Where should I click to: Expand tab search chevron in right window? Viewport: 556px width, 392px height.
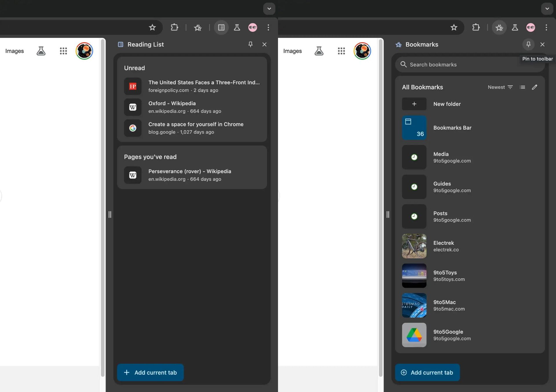click(547, 9)
